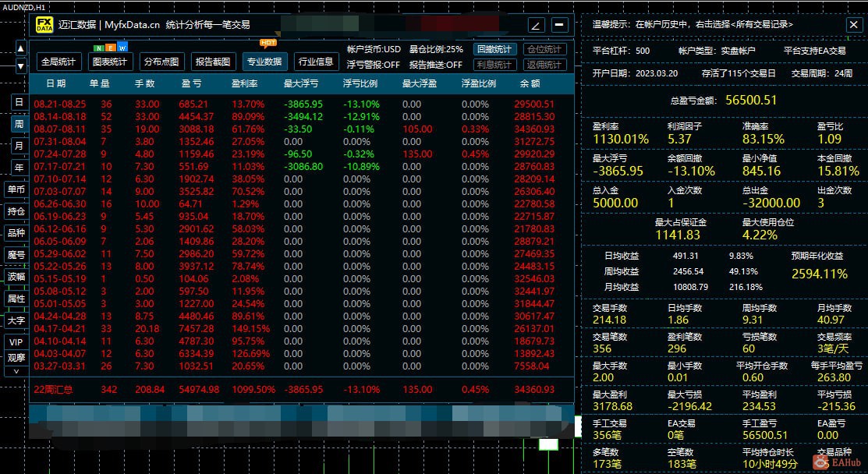The image size is (868, 474).
Task: Click total profit amount 56500.51
Action: coord(751,100)
